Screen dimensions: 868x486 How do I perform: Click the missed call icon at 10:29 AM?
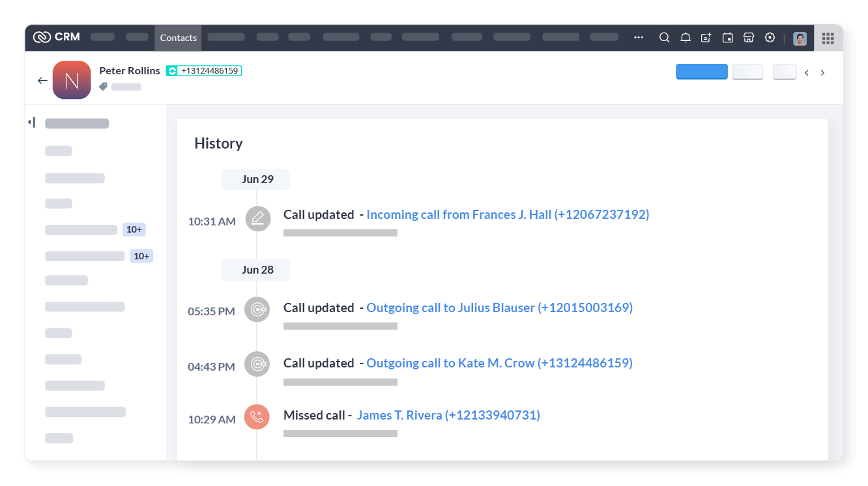pyautogui.click(x=257, y=417)
